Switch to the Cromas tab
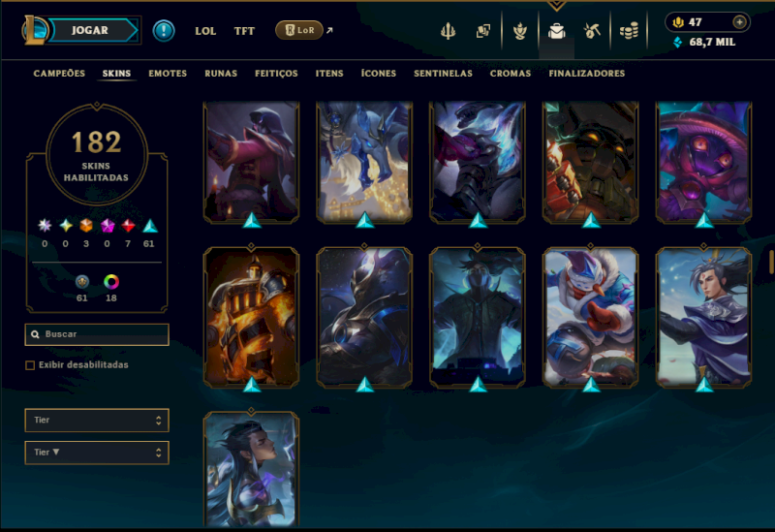 tap(511, 74)
